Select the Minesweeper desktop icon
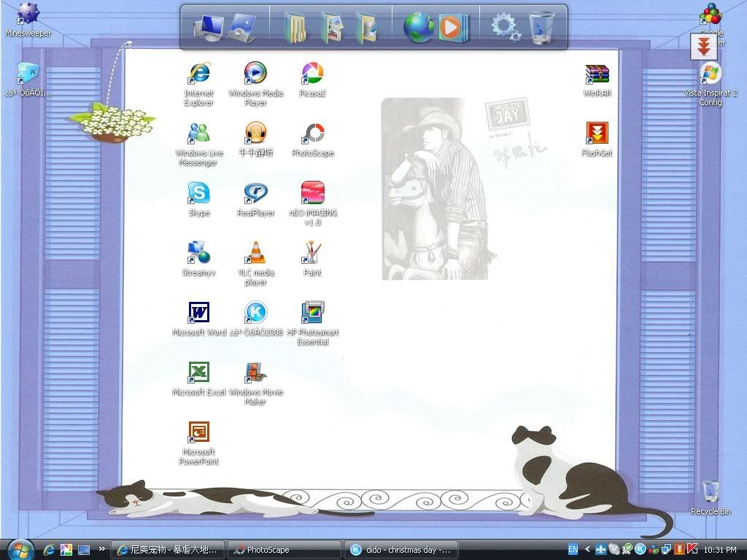Screen dimensions: 747x560 point(28,14)
